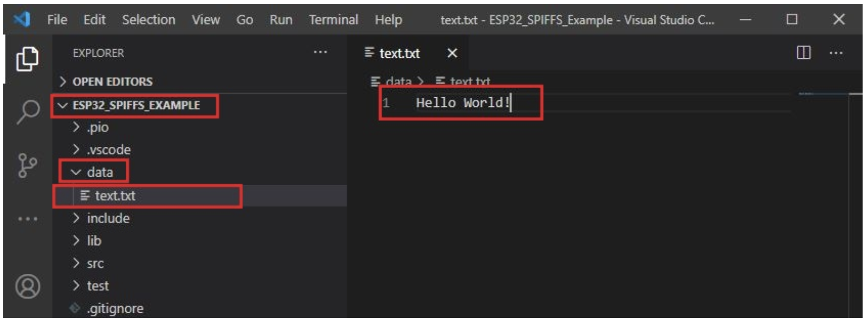
Task: Open Explorer views and more actions ellipsis
Action: pyautogui.click(x=320, y=52)
